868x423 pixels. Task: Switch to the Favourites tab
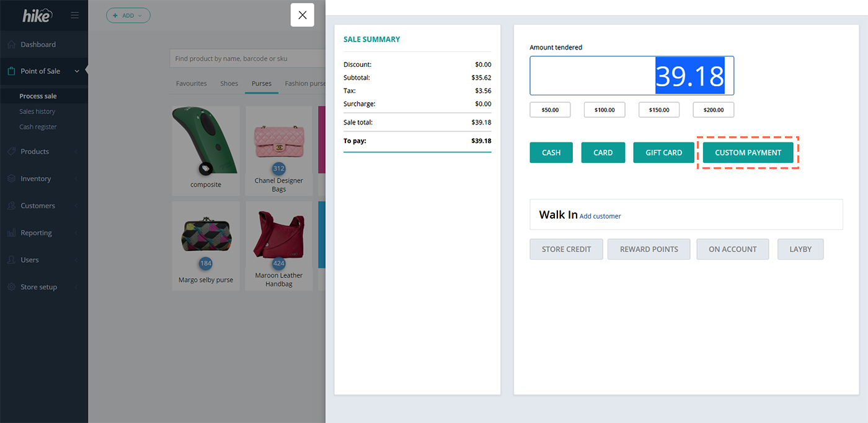(192, 84)
